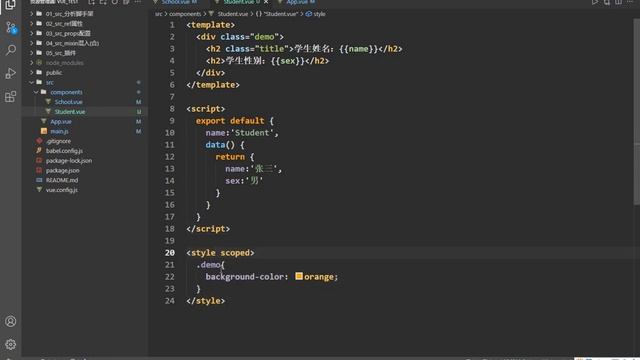
Task: Click the icon left of Split Editor
Action: pyautogui.click(x=607, y=2)
